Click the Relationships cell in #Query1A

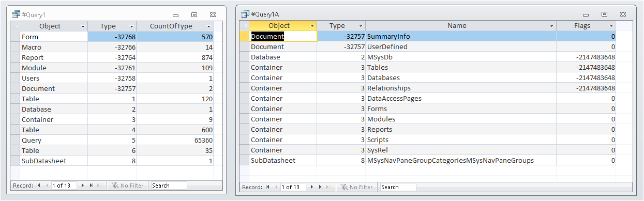461,88
